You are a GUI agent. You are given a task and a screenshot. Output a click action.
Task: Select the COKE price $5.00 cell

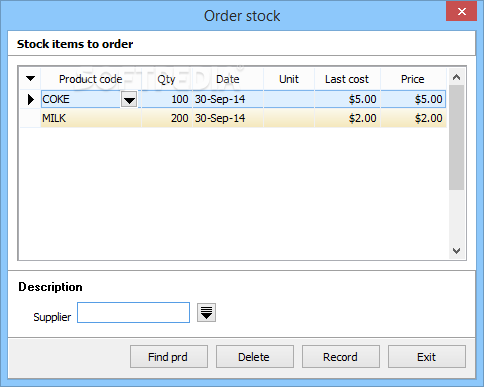[x=413, y=99]
